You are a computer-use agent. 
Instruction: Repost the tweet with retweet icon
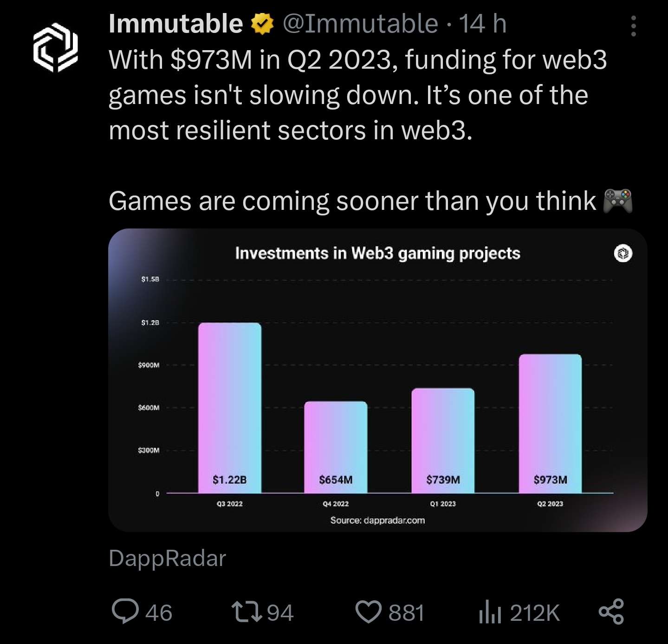point(247,611)
